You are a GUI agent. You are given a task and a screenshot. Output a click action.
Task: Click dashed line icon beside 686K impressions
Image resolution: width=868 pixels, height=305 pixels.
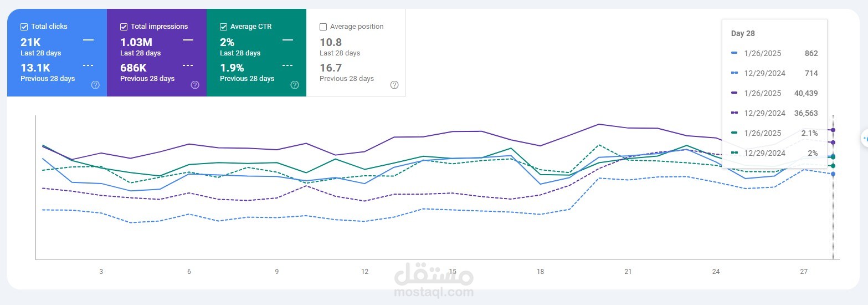(188, 65)
